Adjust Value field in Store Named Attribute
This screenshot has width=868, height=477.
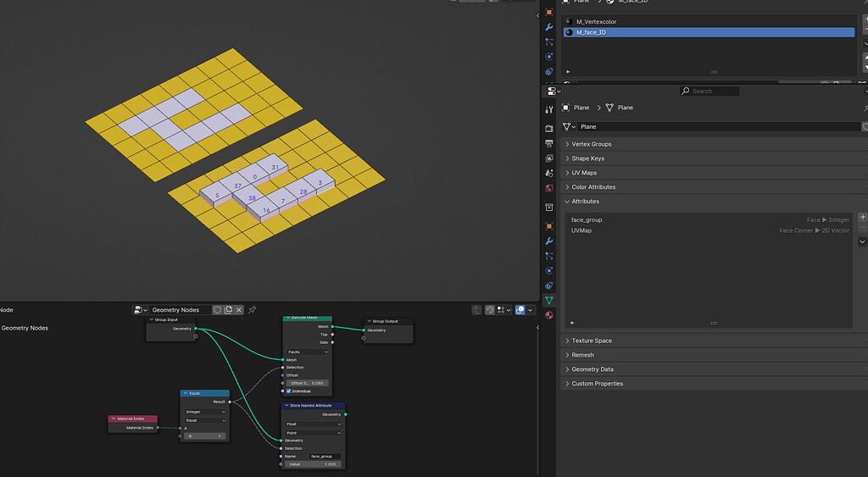pyautogui.click(x=313, y=464)
